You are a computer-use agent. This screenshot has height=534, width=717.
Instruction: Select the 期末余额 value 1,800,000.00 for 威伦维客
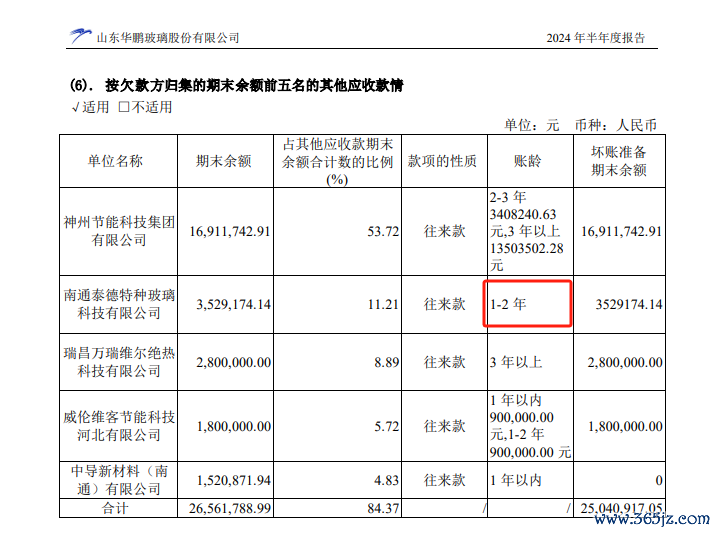233,427
